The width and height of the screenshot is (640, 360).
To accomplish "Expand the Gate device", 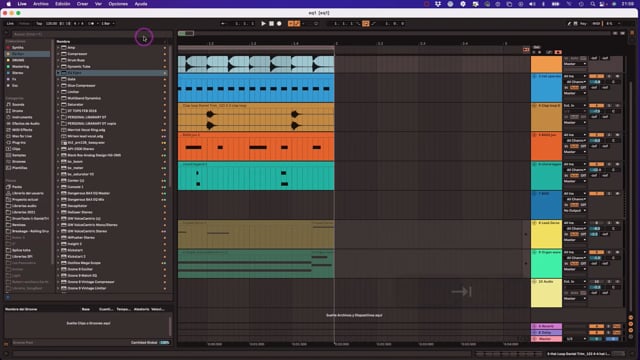I will [58, 79].
